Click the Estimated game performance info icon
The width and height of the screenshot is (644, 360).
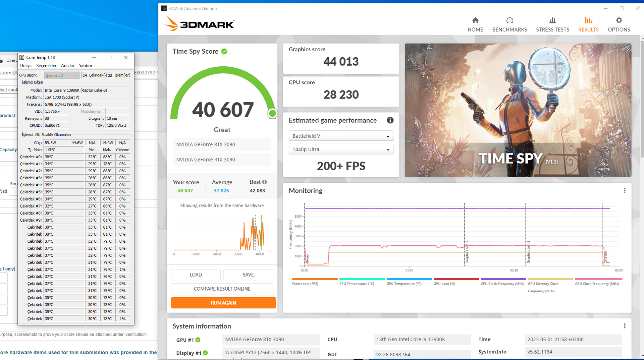(390, 120)
